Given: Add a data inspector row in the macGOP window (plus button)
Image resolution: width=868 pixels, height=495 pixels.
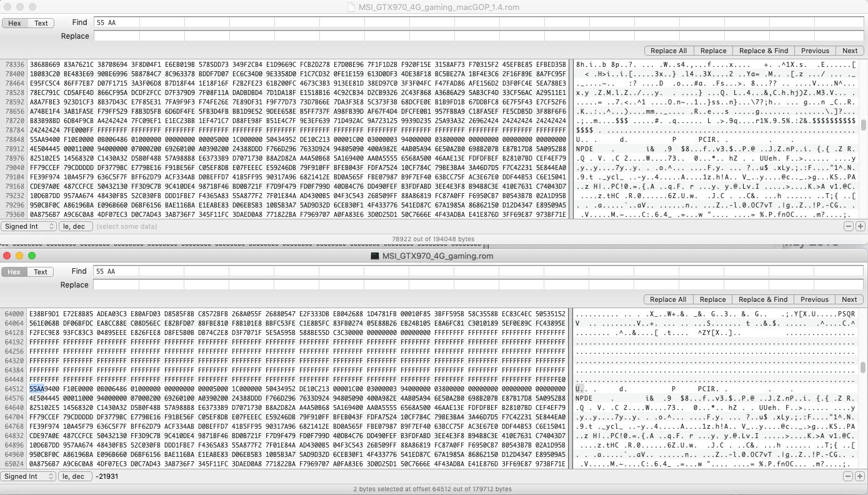Looking at the screenshot, I should [x=860, y=226].
